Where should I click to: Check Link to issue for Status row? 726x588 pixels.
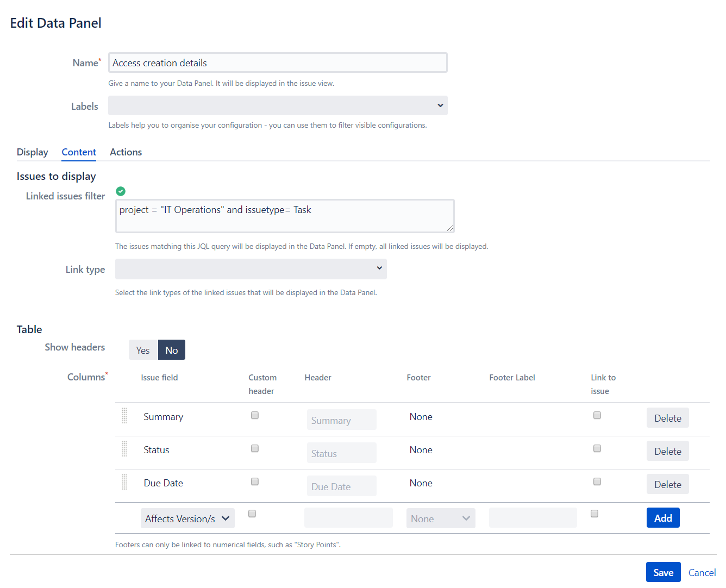pyautogui.click(x=597, y=449)
